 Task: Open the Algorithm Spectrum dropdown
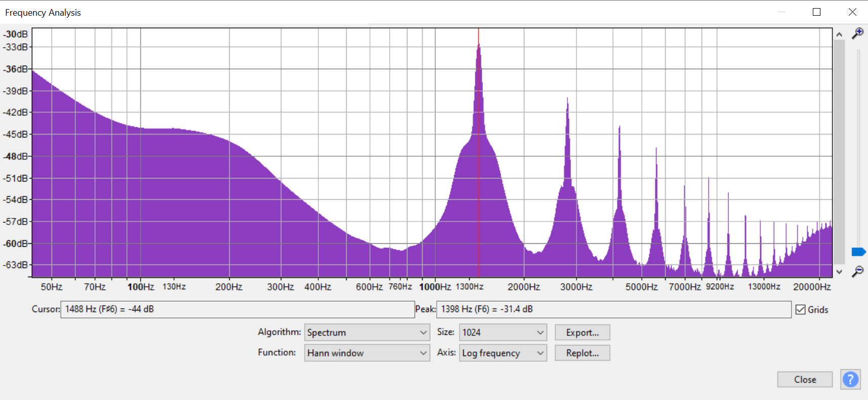[367, 332]
